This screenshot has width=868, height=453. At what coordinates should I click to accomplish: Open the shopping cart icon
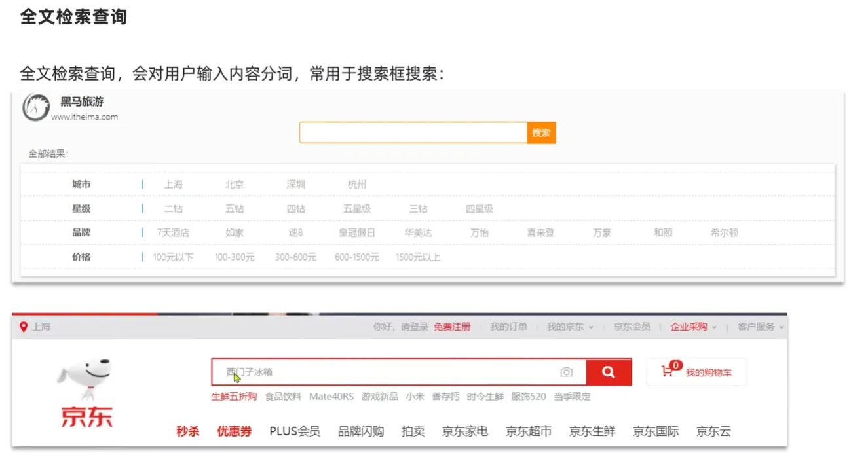click(x=668, y=372)
